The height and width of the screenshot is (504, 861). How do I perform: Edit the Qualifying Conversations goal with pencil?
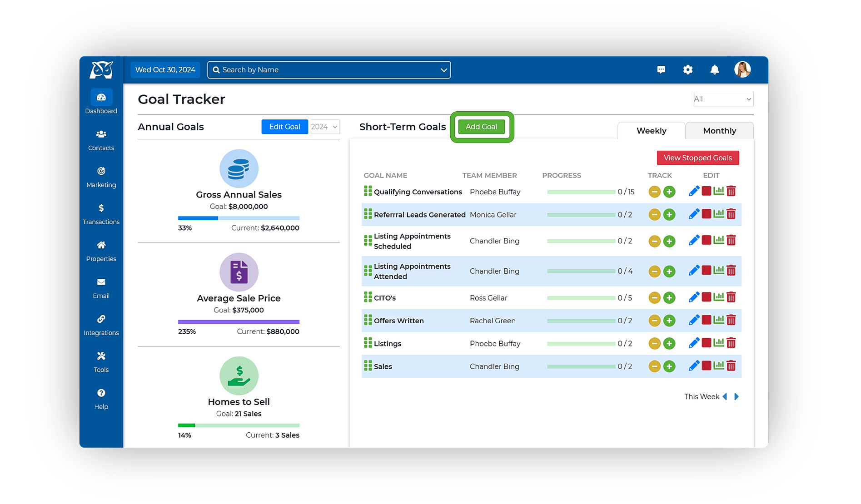click(x=694, y=192)
